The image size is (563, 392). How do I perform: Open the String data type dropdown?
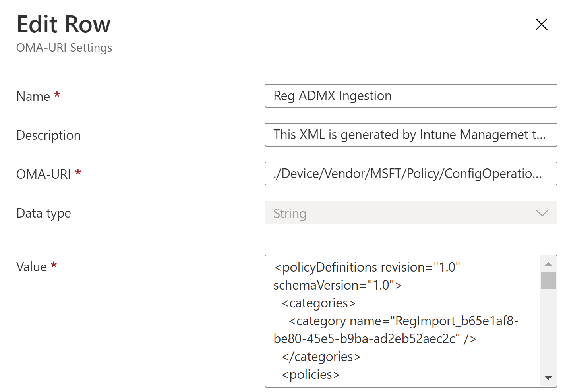point(410,213)
